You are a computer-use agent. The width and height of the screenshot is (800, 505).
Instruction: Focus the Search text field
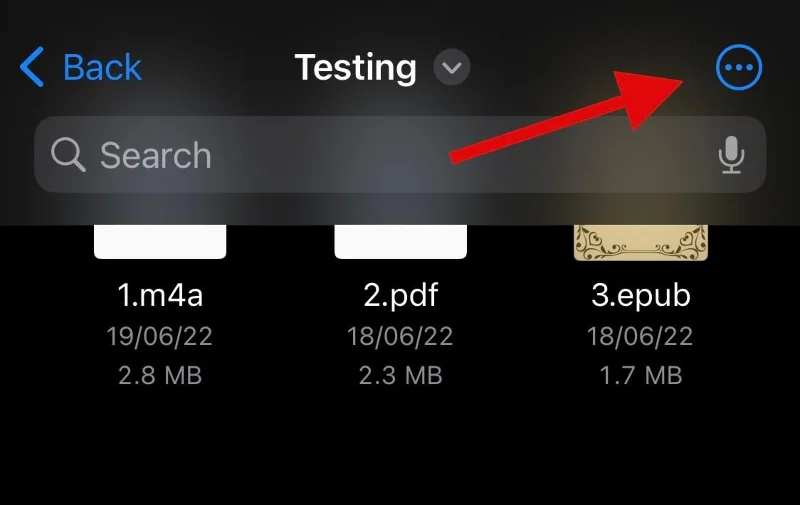pos(400,156)
